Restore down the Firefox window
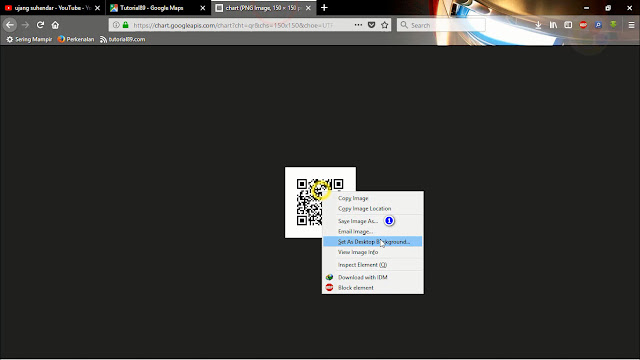Screen dimensions: 640x360 coord(608,8)
